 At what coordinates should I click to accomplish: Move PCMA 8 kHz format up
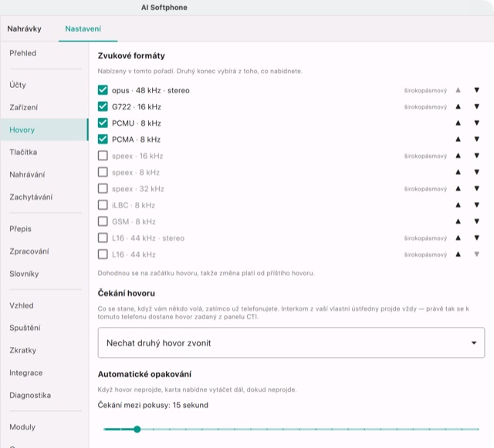click(x=458, y=140)
